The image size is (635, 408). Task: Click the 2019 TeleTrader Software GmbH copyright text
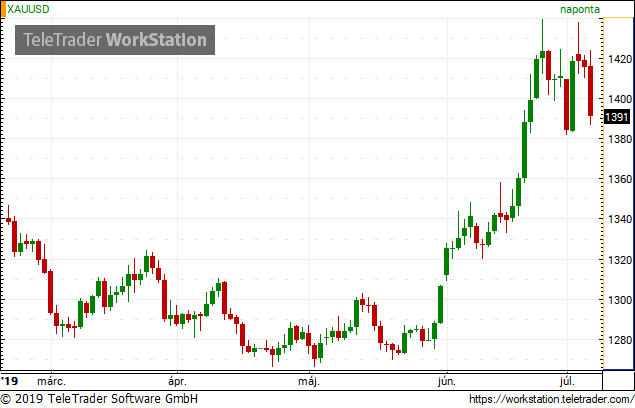click(x=99, y=399)
